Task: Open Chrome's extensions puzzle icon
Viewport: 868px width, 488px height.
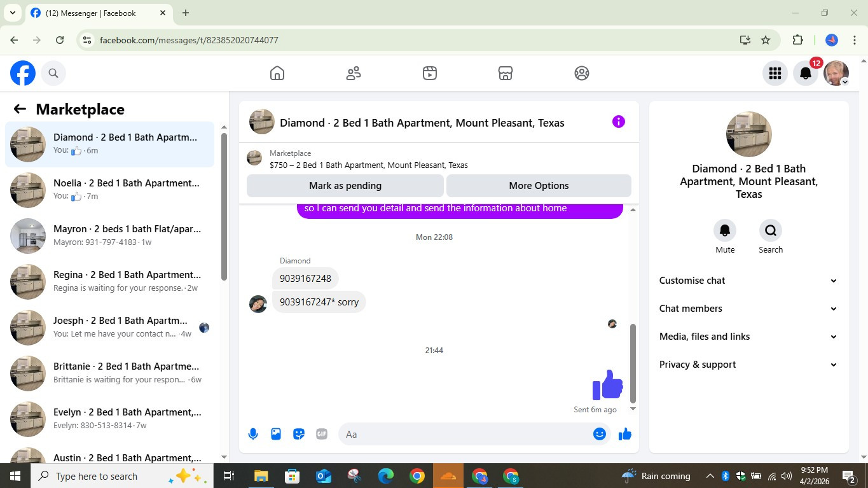Action: 798,39
